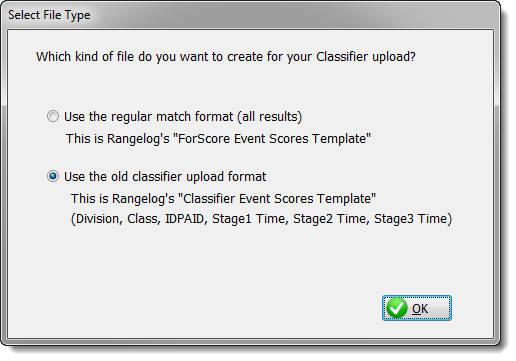The width and height of the screenshot is (516, 361).
Task: Select the regular match format radio button
Action: pos(53,116)
